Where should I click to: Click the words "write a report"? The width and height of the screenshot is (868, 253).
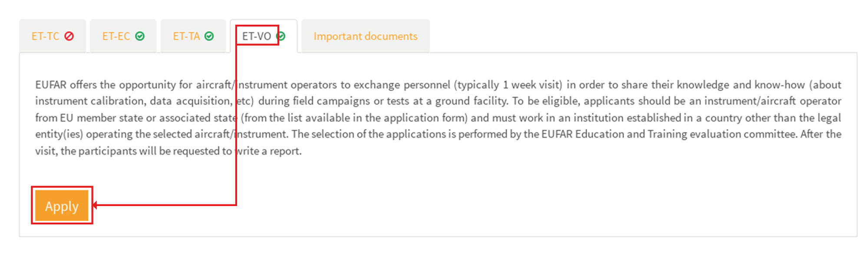point(268,151)
